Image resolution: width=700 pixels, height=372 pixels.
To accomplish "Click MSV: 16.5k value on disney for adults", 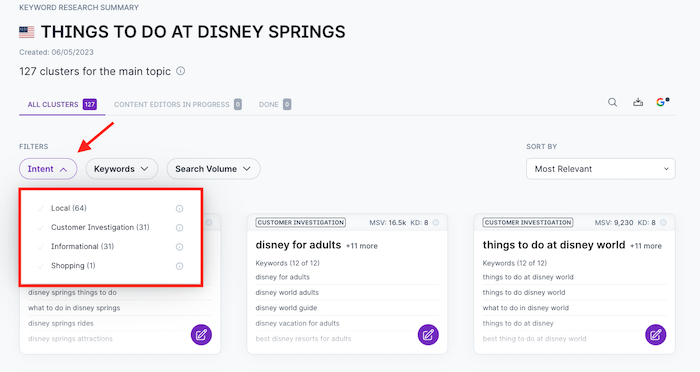I will coord(388,222).
